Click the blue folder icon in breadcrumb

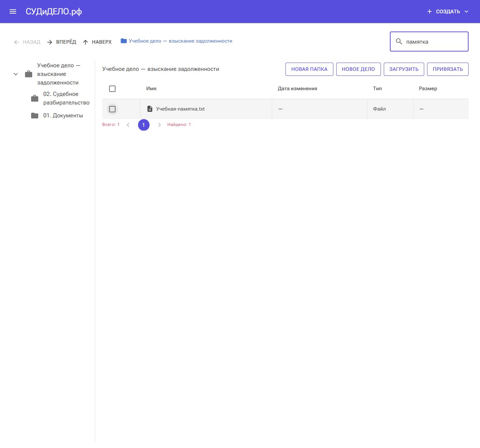click(124, 41)
